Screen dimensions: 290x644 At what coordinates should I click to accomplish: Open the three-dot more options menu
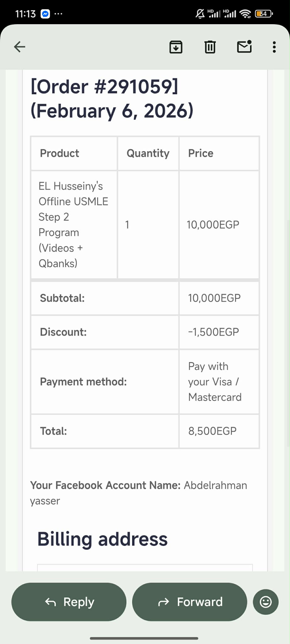click(x=274, y=47)
